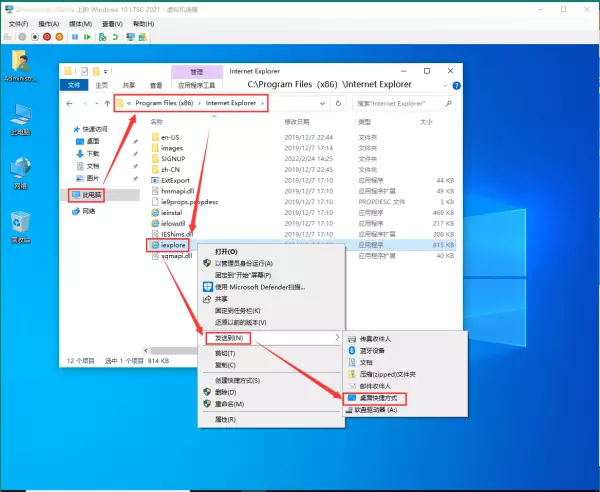This screenshot has width=600, height=492.
Task: Open the 媒体(M) menu
Action: point(80,24)
